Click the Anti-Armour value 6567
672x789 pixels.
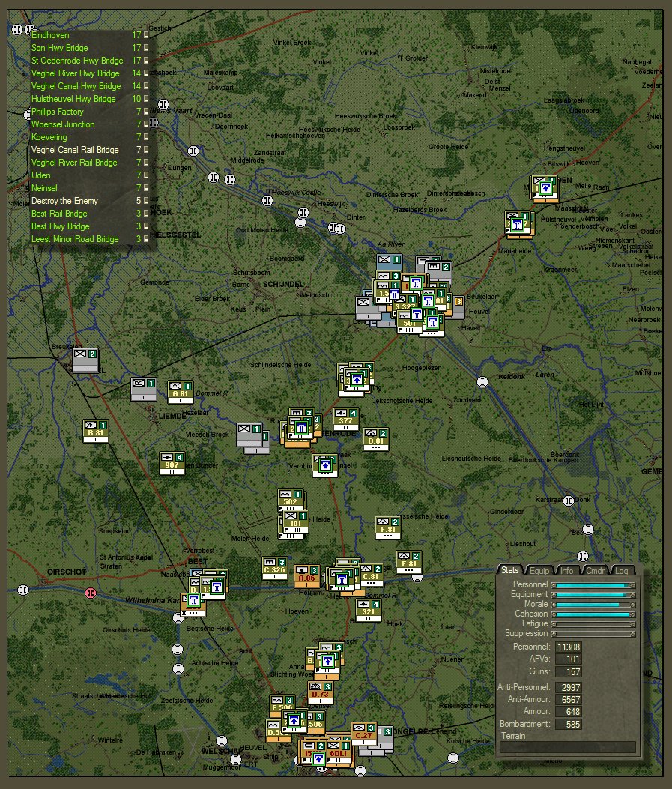coord(567,699)
